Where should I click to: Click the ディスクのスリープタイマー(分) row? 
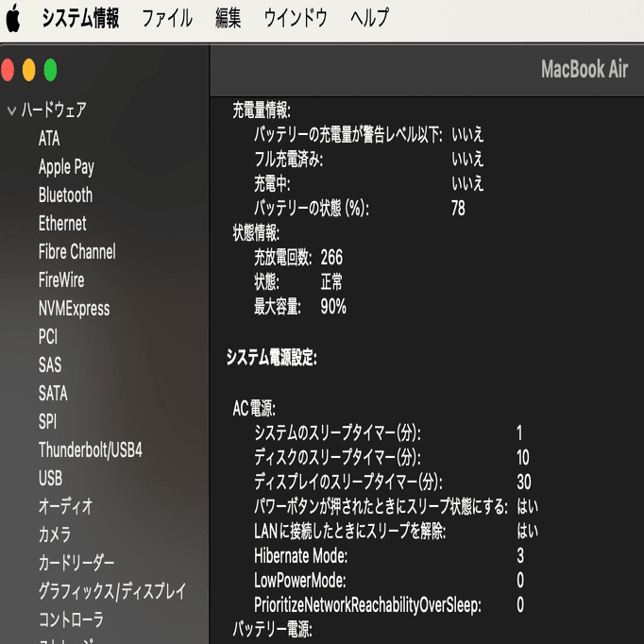(x=392, y=457)
